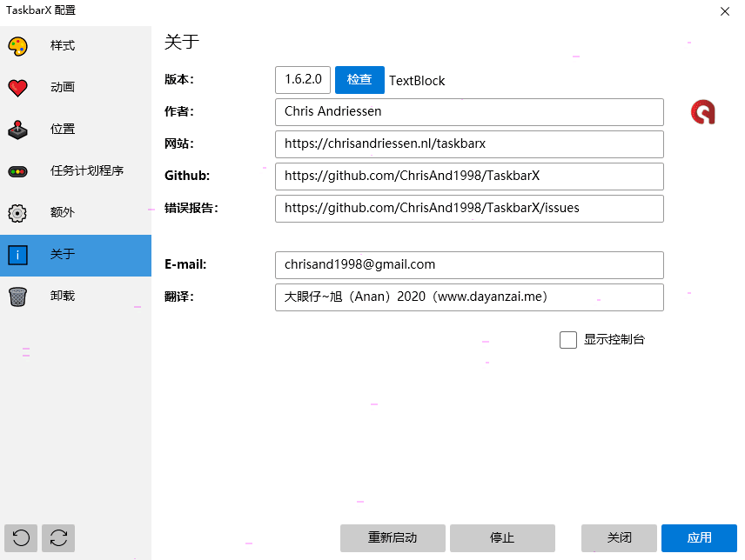Click the 重新启动 button
Viewport: 745px width, 560px height.
393,537
